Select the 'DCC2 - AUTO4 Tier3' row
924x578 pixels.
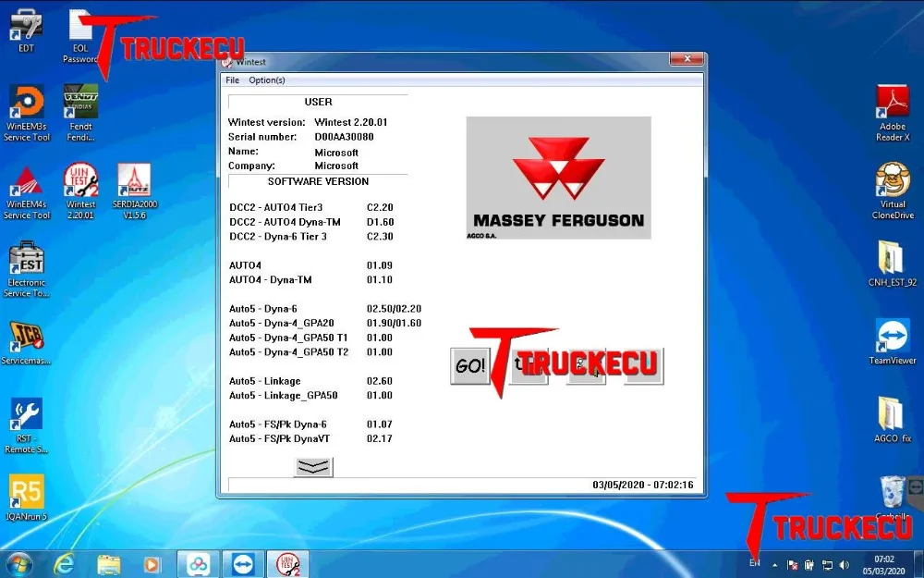(311, 207)
